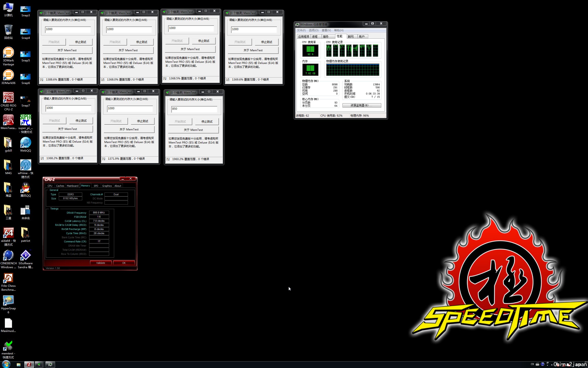Select the HyperSnap 6 desktop icon
The image size is (588, 368).
click(8, 305)
